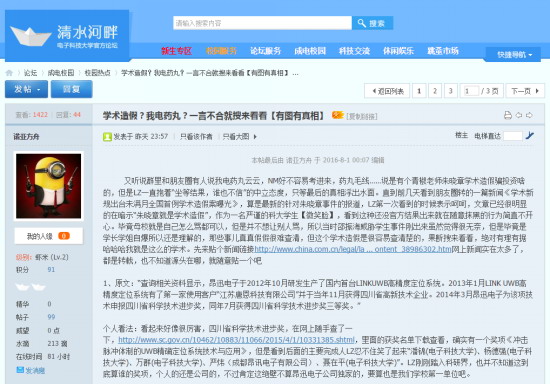Click the hot thread badge icon
550x384 pixels.
[337, 115]
